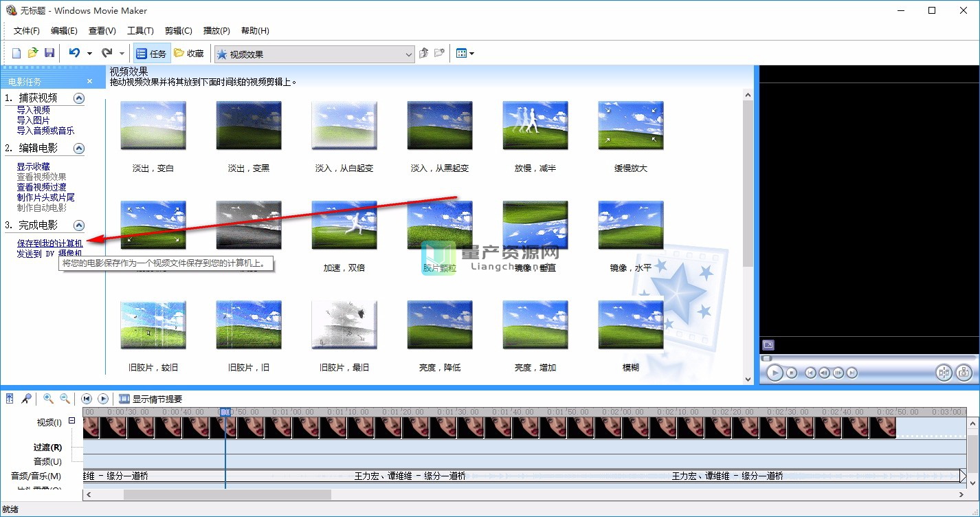
Task: Select the 淡出，变白 effect thumbnail
Action: (x=153, y=125)
